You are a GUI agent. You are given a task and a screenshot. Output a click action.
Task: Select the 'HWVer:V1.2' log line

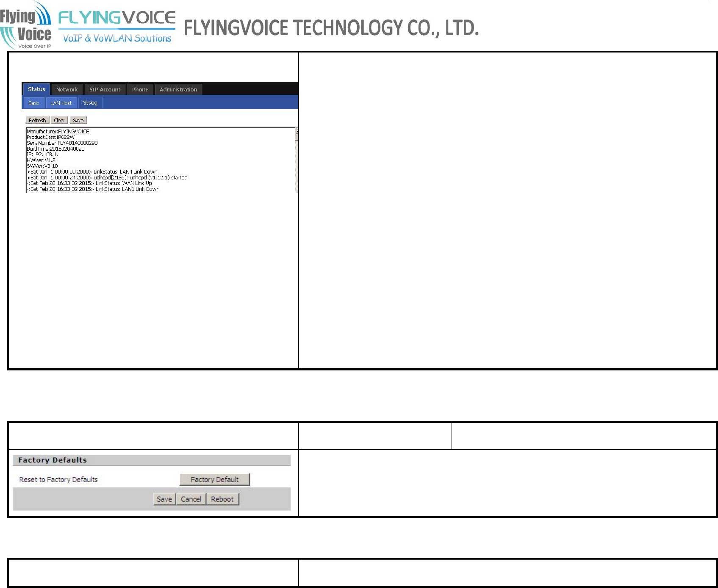41,160
